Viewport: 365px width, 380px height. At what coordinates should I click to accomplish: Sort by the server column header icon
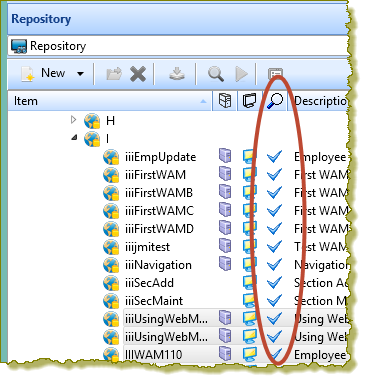pyautogui.click(x=225, y=101)
